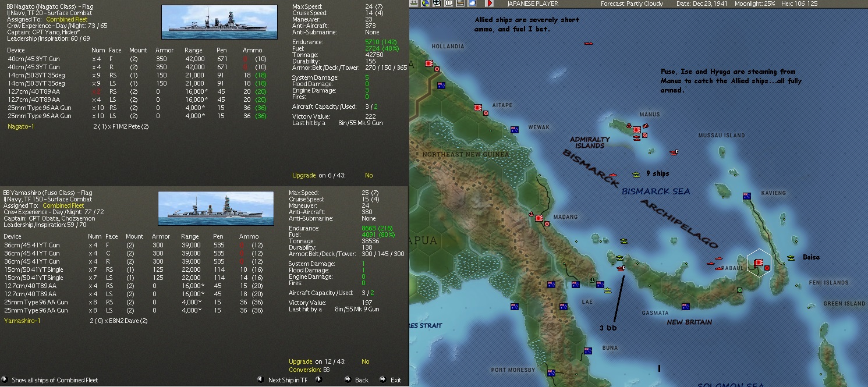Click the cloud weather toolbar icon

472,3
